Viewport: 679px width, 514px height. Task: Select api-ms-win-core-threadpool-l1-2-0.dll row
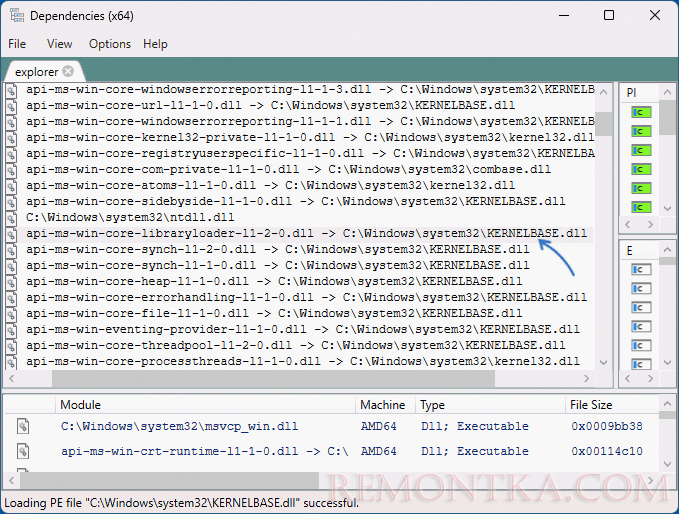pos(296,346)
